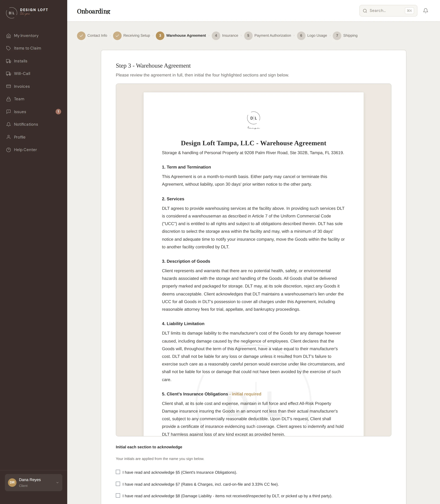This screenshot has height=504, width=440.
Task: Check acknowledge §7 Rates & Charges
Action: tap(118, 484)
